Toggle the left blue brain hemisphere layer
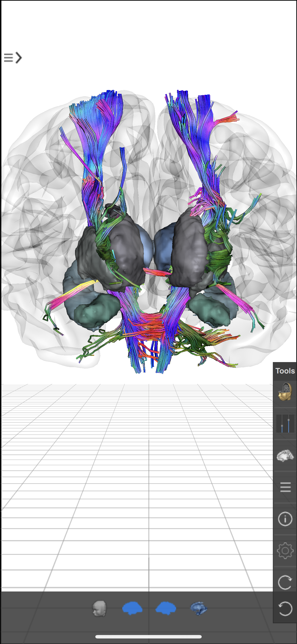 pyautogui.click(x=132, y=608)
